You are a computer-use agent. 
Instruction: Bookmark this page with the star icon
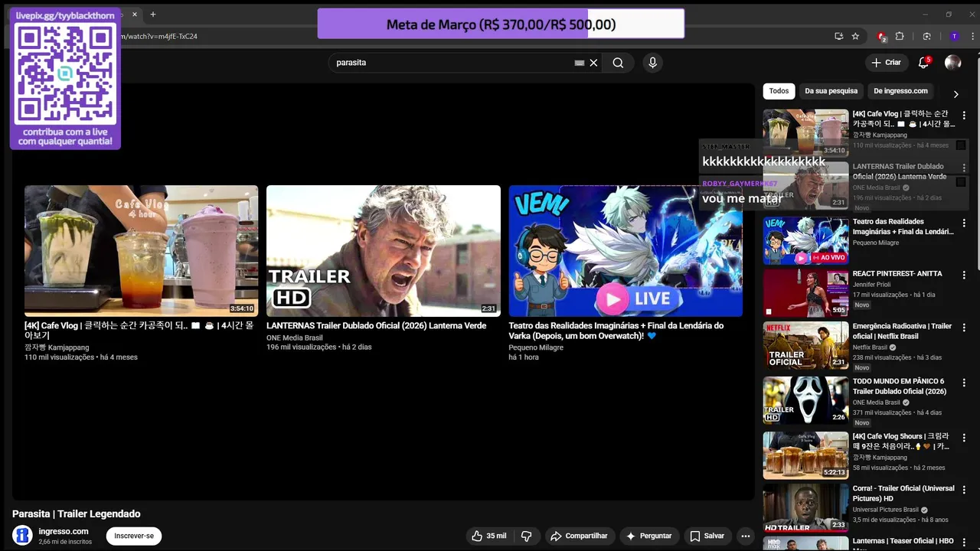tap(855, 36)
